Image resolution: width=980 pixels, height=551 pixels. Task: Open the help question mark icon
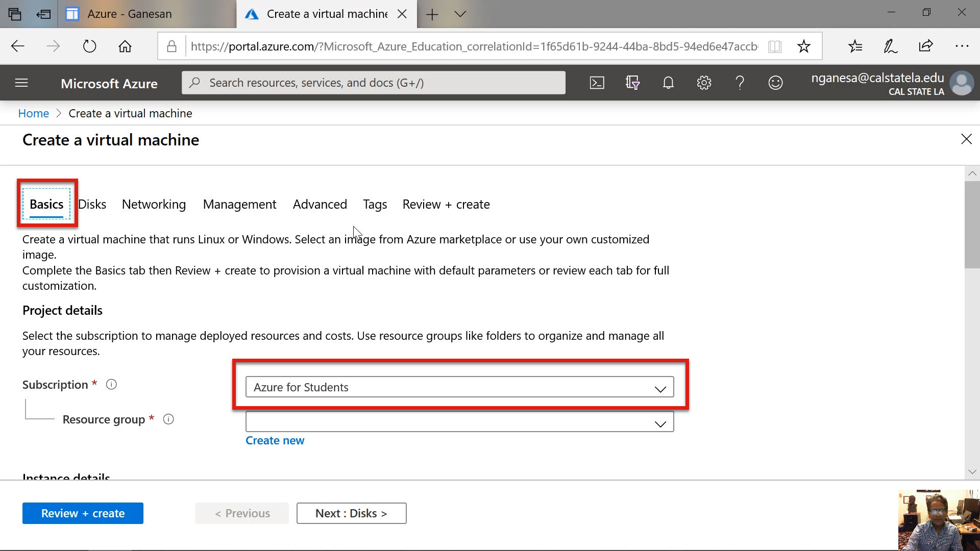coord(740,83)
